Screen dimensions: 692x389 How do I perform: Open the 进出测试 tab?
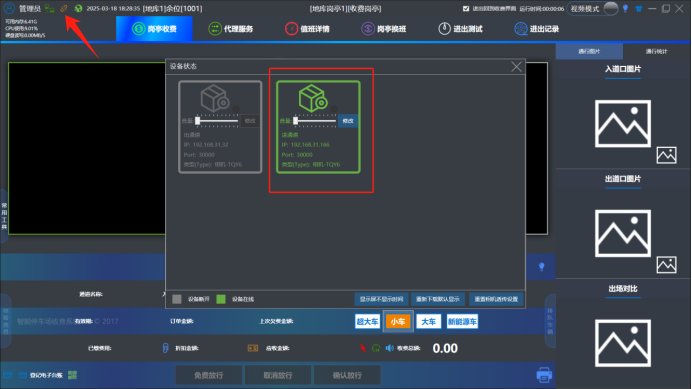pos(460,29)
